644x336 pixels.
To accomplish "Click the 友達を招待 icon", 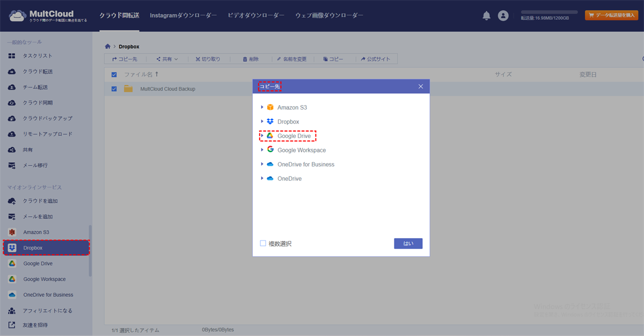I will (x=12, y=325).
